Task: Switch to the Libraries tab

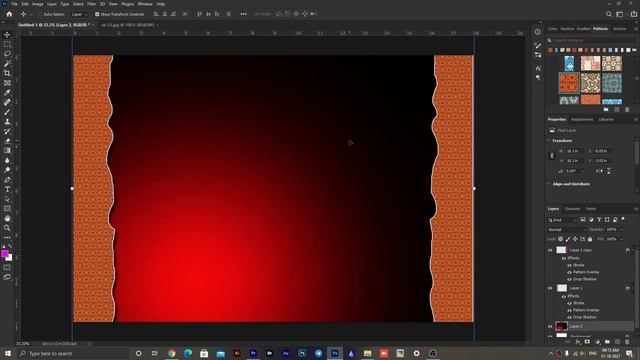Action: pyautogui.click(x=606, y=120)
